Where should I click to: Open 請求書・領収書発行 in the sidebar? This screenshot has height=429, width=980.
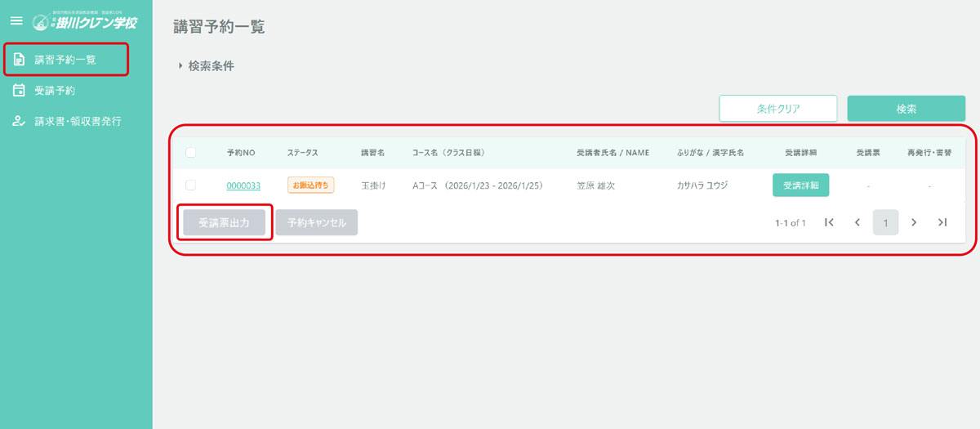tap(76, 121)
